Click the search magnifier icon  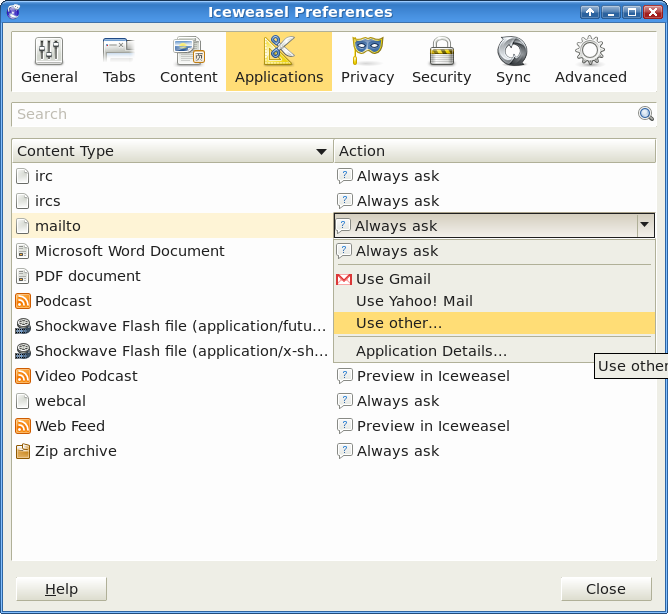(646, 114)
